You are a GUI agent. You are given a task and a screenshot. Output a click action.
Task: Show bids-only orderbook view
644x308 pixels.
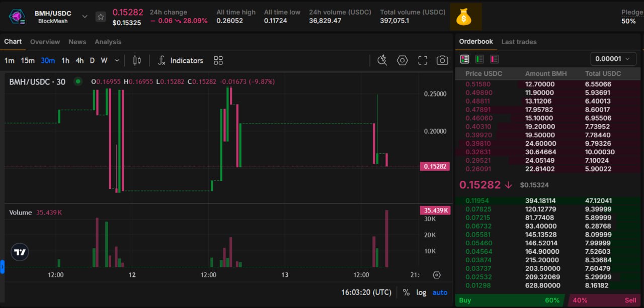[479, 59]
